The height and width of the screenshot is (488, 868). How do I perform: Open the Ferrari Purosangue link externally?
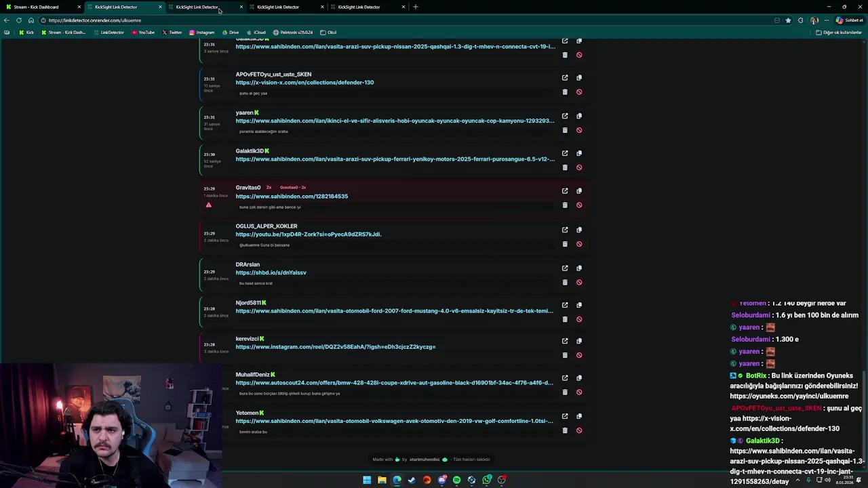coord(565,153)
